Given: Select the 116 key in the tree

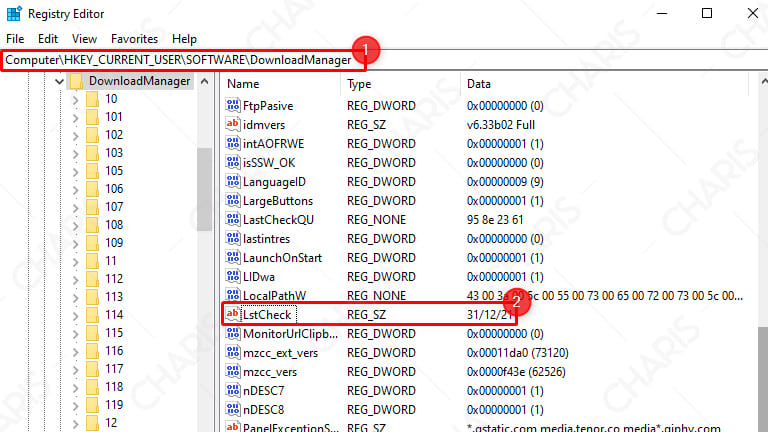Looking at the screenshot, I should (x=114, y=351).
